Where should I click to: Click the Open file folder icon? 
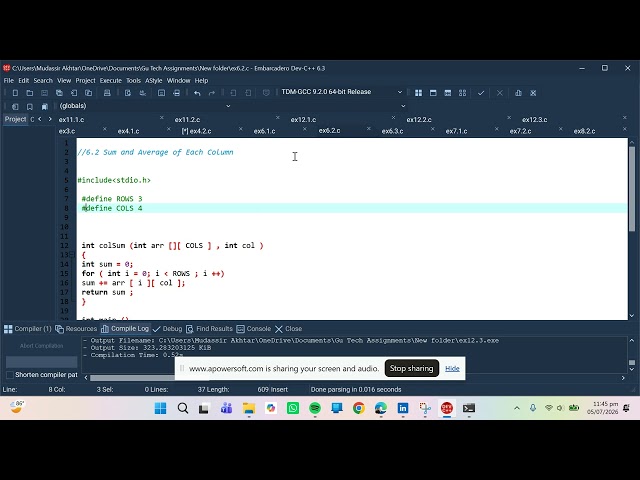[x=30, y=93]
